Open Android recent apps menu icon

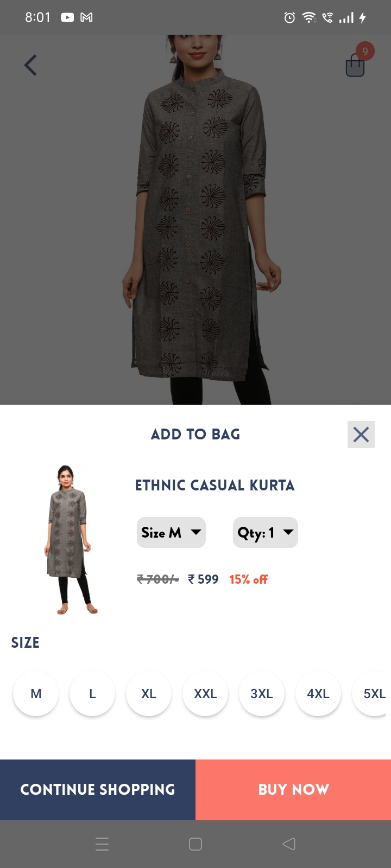(102, 844)
